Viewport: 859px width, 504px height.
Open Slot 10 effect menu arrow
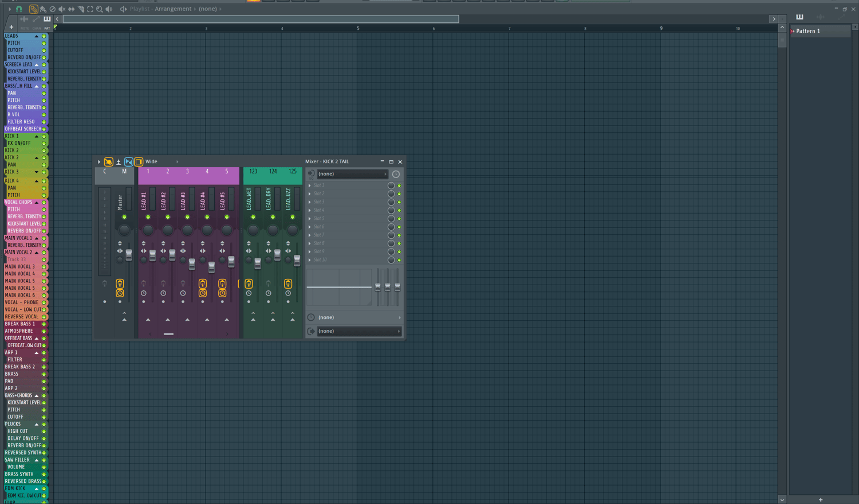(310, 260)
